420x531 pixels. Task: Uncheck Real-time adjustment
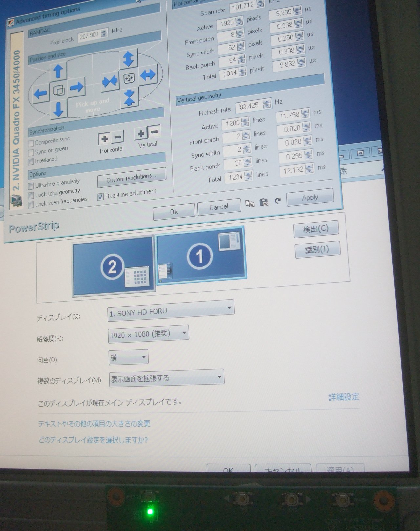(x=100, y=197)
